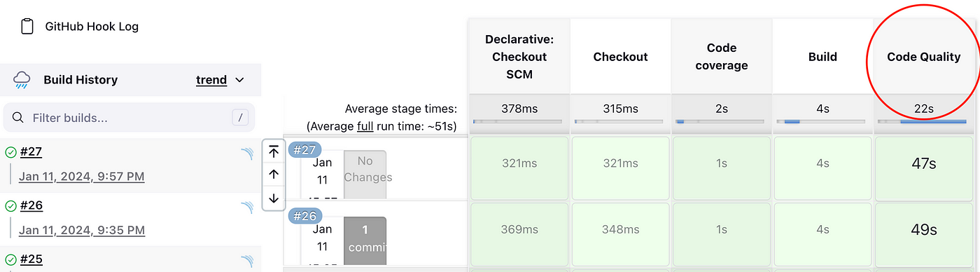
Task: Focus the Filter builds search field
Action: 129,118
